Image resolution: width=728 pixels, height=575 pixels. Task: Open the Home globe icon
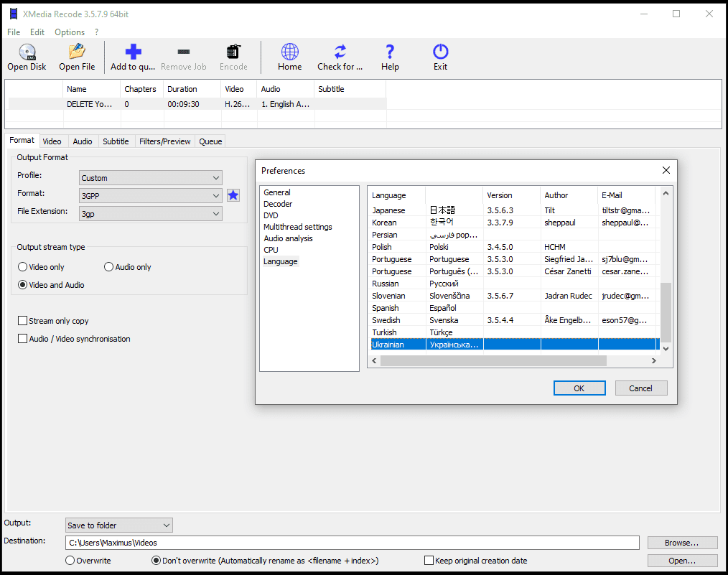[289, 52]
